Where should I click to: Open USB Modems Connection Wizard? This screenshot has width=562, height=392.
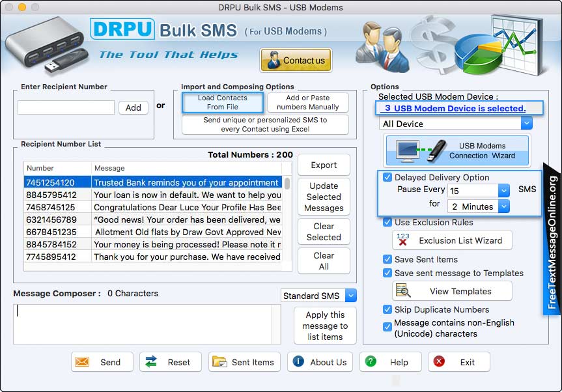click(x=457, y=150)
